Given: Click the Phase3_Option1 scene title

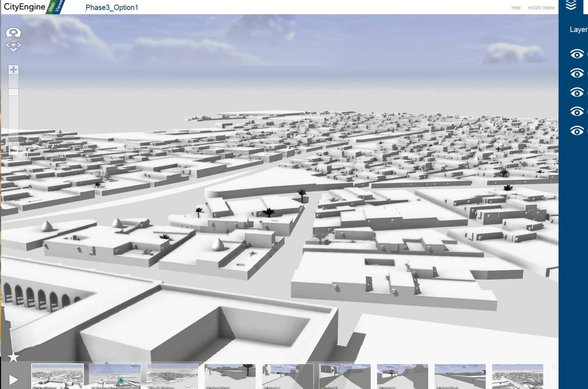Looking at the screenshot, I should [x=112, y=7].
